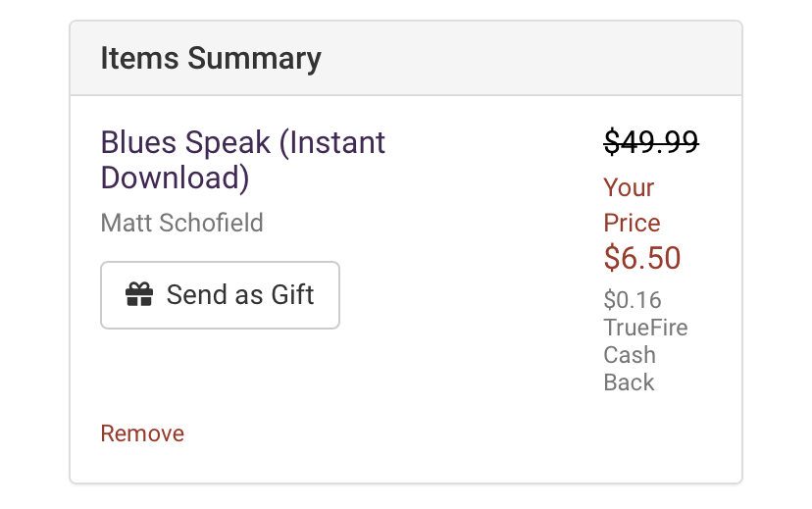
Task: Click the gift box icon
Action: [x=139, y=294]
